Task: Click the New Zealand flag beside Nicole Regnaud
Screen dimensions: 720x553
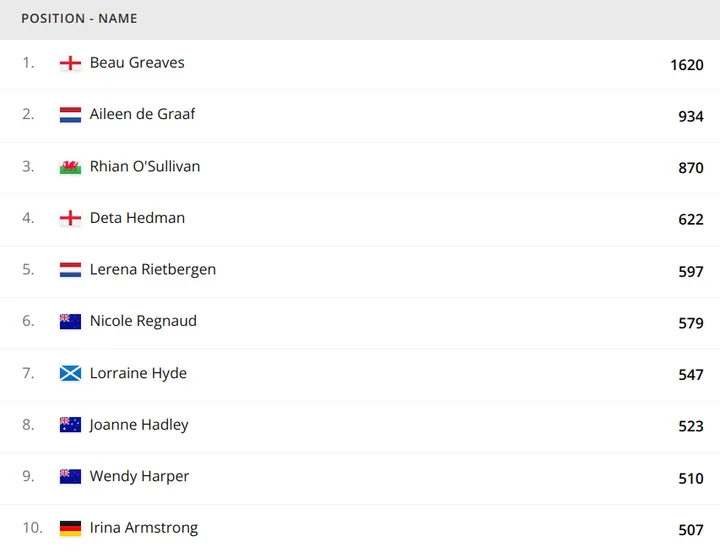Action: point(70,322)
